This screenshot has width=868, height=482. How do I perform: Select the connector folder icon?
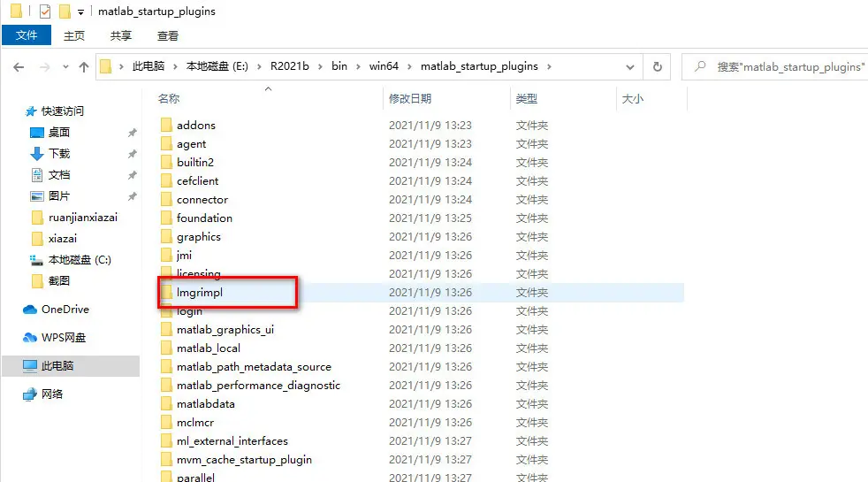coord(166,199)
